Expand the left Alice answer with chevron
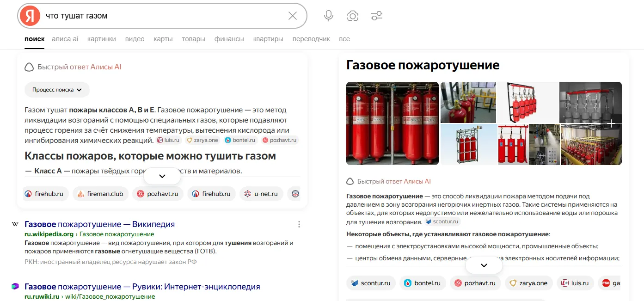 coord(162,176)
